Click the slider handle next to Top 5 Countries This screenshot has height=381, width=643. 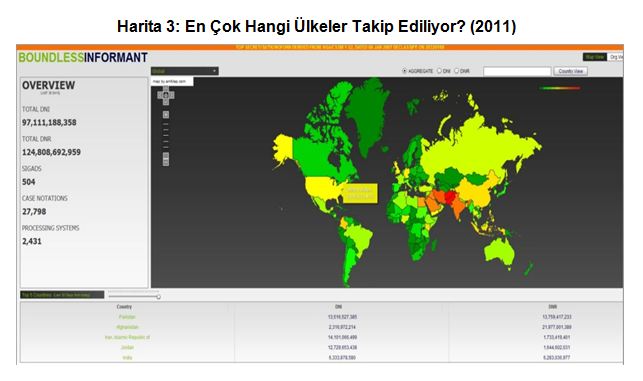(158, 297)
